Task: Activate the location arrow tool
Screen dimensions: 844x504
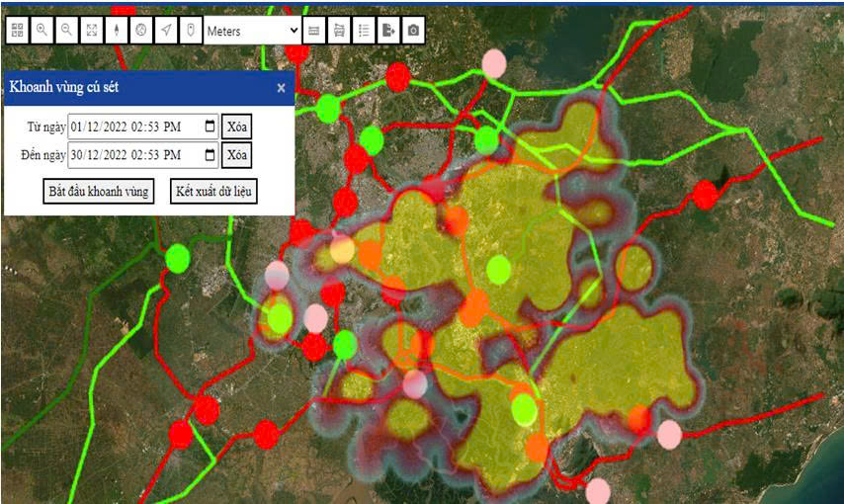Action: [x=166, y=31]
